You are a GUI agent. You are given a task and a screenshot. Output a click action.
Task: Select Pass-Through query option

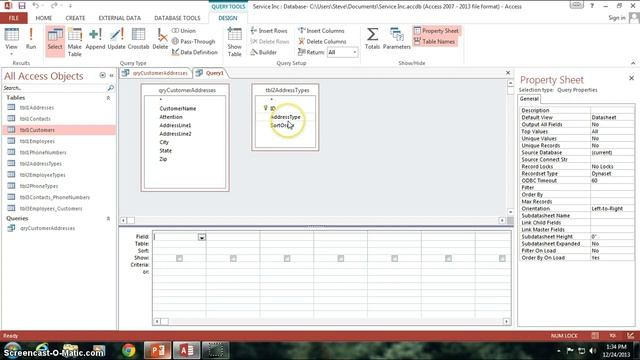193,41
